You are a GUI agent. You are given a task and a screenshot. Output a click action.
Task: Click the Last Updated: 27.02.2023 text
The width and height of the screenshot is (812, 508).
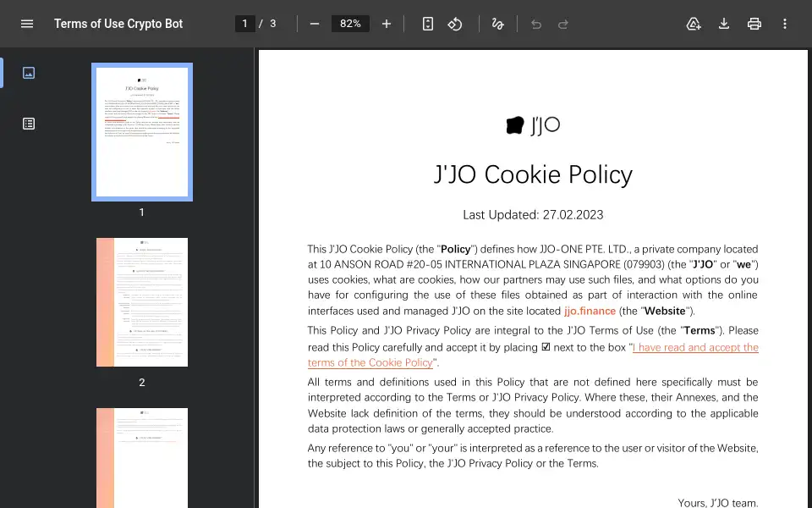[533, 214]
